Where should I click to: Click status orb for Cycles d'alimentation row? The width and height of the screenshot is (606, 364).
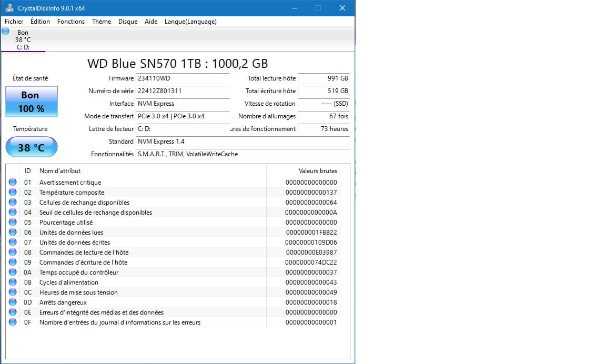(13, 282)
